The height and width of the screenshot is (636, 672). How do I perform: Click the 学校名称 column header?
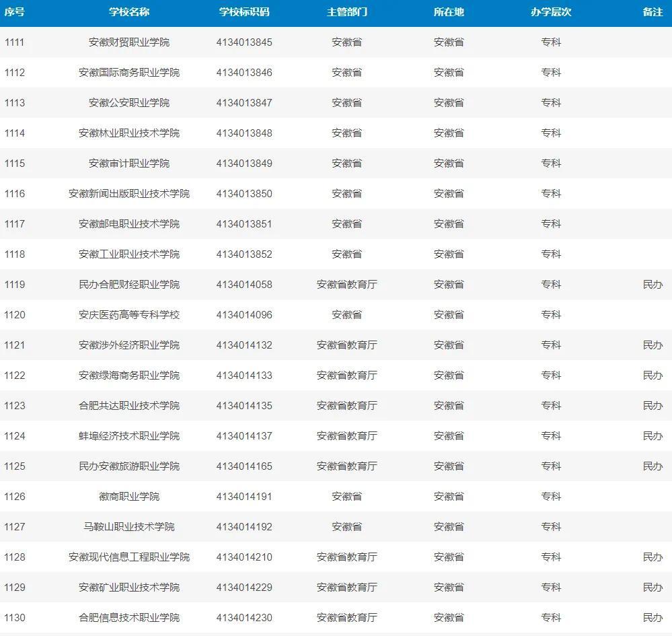click(x=129, y=12)
